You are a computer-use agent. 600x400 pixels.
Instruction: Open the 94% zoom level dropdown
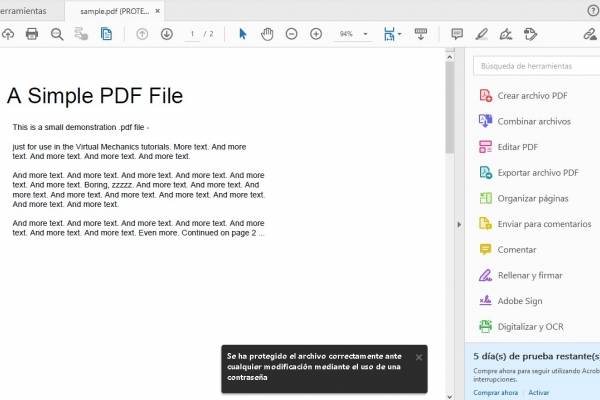[x=365, y=34]
